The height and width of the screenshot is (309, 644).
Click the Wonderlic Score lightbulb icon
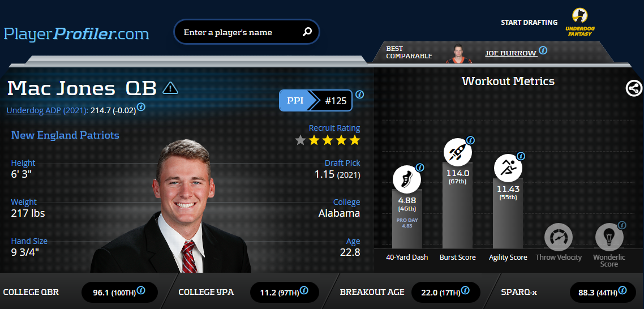609,237
